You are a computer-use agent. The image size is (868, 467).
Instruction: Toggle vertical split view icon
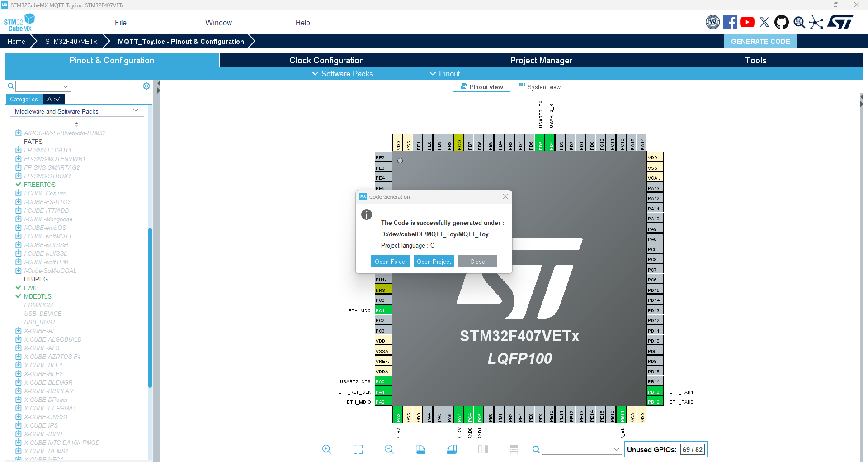click(x=483, y=449)
